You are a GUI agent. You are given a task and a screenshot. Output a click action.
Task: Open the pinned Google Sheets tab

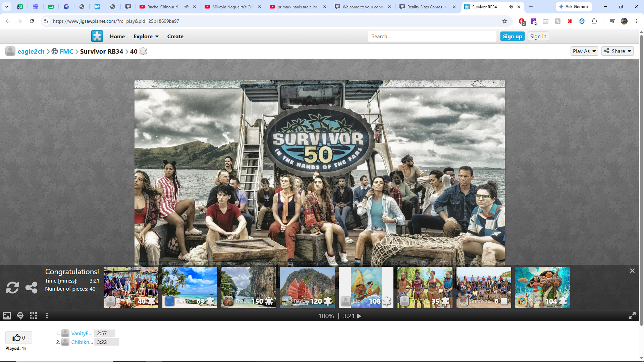click(x=51, y=7)
